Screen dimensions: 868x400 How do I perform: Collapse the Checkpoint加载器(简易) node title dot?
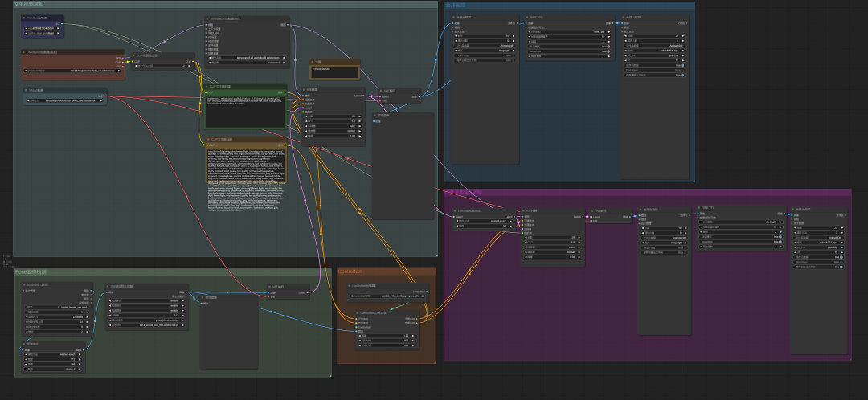[x=24, y=52]
